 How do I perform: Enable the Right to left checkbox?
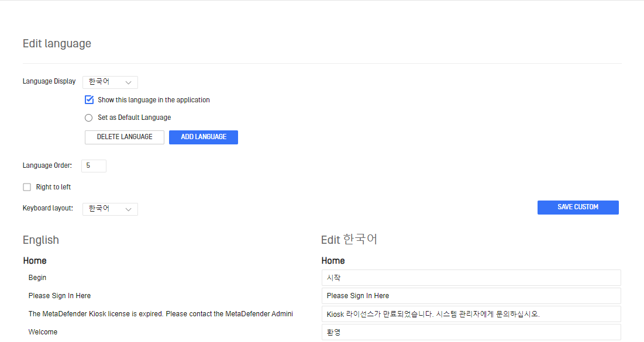coord(27,187)
